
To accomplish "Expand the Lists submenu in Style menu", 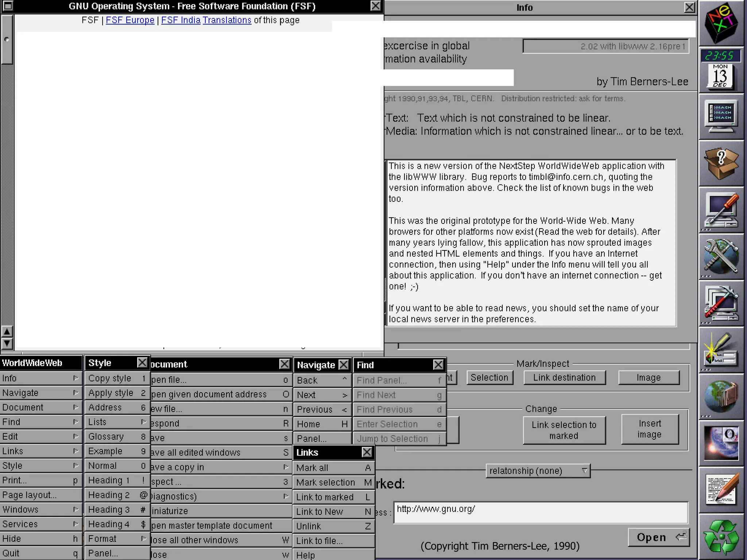I will click(117, 422).
